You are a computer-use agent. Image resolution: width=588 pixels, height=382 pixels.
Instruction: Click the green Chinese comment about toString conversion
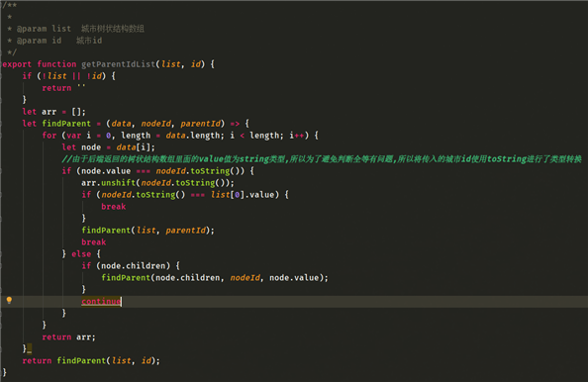point(322,159)
